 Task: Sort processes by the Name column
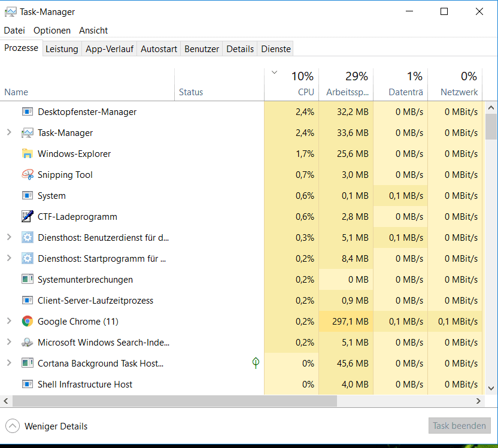(87, 84)
